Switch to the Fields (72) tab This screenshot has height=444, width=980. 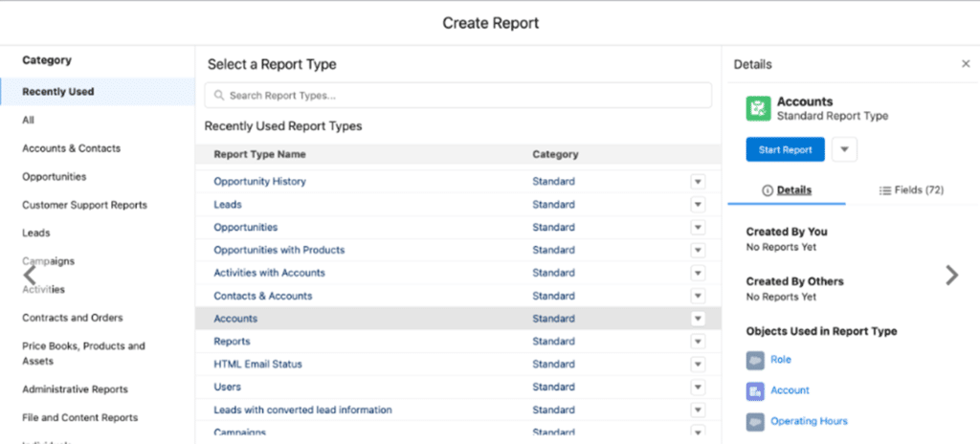pyautogui.click(x=911, y=190)
